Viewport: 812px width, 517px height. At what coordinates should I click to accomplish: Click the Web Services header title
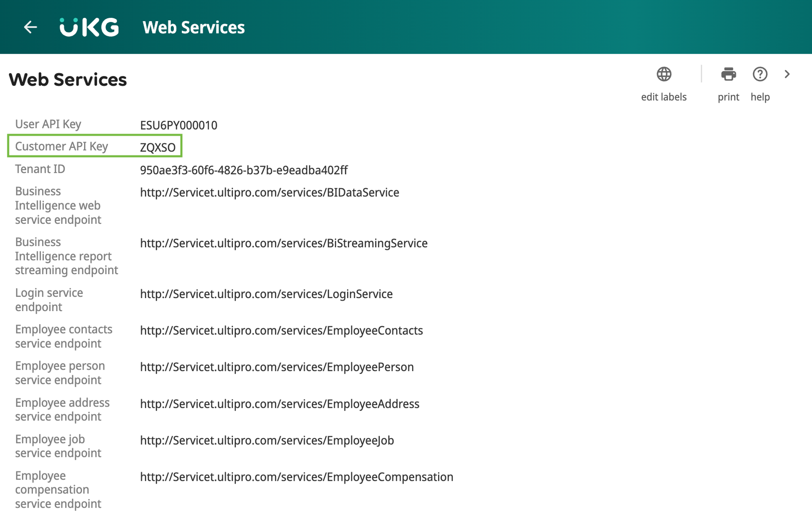click(x=194, y=28)
